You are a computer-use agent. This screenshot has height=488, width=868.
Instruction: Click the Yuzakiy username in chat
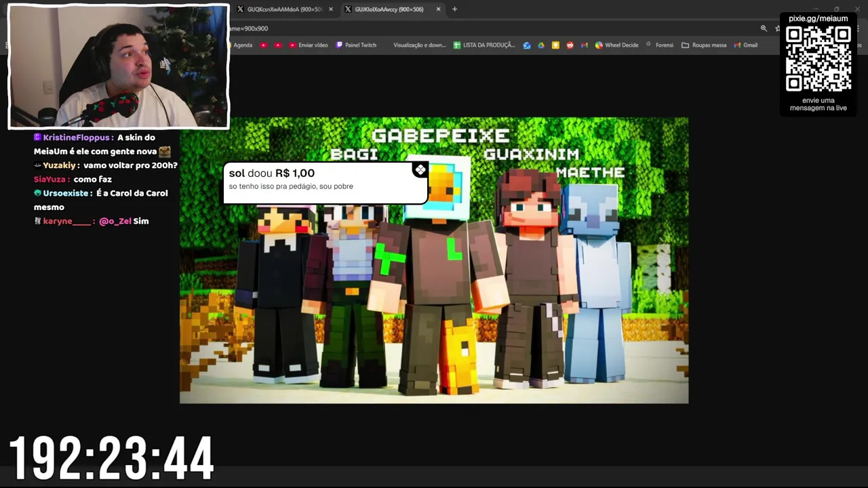pos(61,165)
